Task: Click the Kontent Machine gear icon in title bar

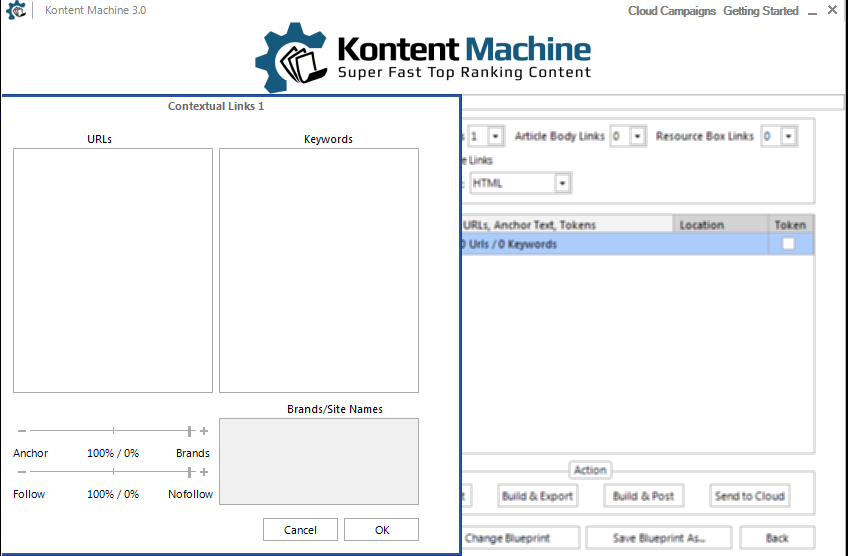Action: click(16, 10)
